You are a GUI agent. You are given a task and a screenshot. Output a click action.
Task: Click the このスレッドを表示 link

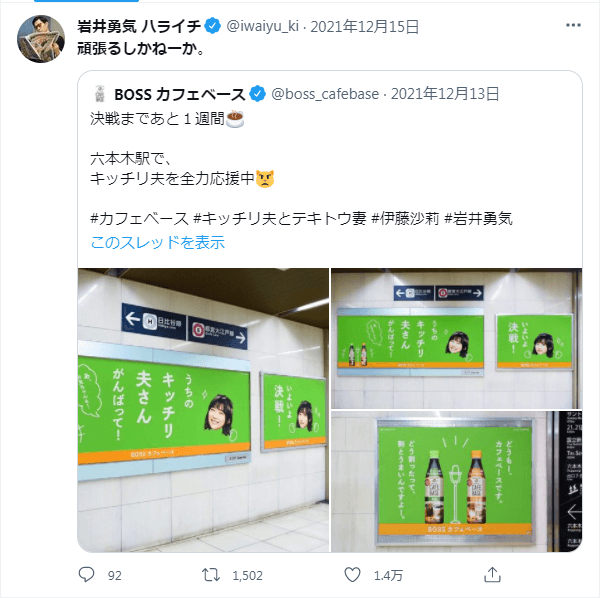pyautogui.click(x=157, y=243)
